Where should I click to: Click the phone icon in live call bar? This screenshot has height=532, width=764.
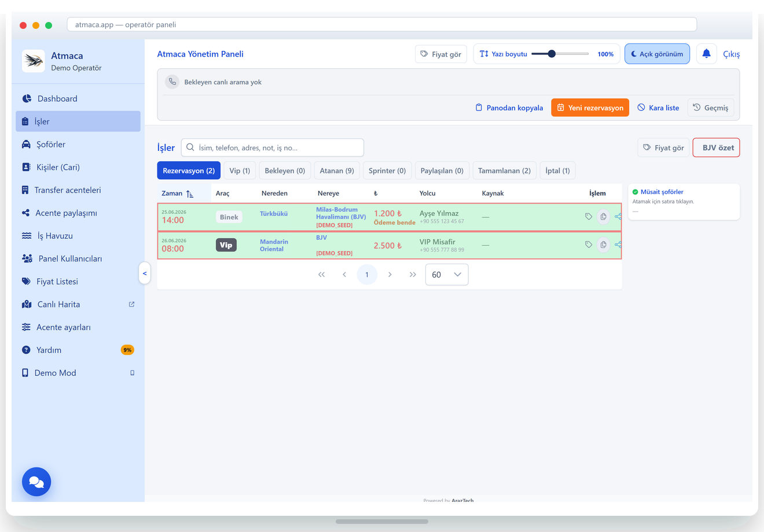pyautogui.click(x=172, y=82)
